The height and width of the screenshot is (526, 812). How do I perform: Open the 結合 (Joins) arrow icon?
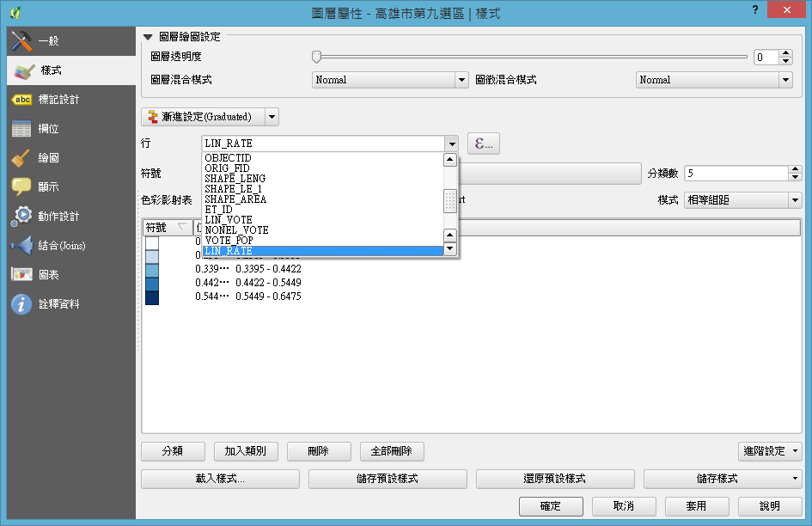(21, 246)
